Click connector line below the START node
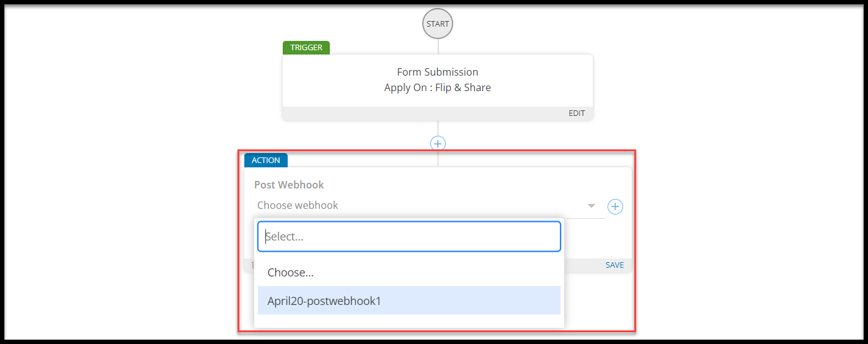Image resolution: width=868 pixels, height=344 pixels. point(438,47)
